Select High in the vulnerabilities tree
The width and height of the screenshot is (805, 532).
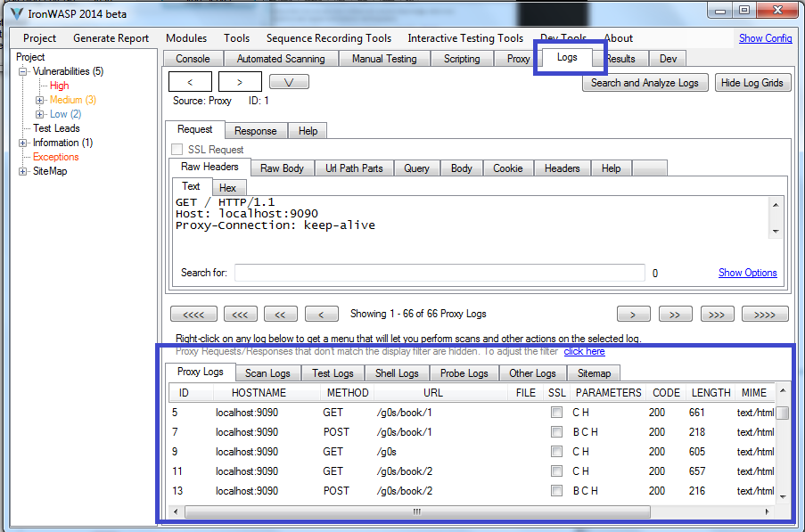(x=59, y=86)
